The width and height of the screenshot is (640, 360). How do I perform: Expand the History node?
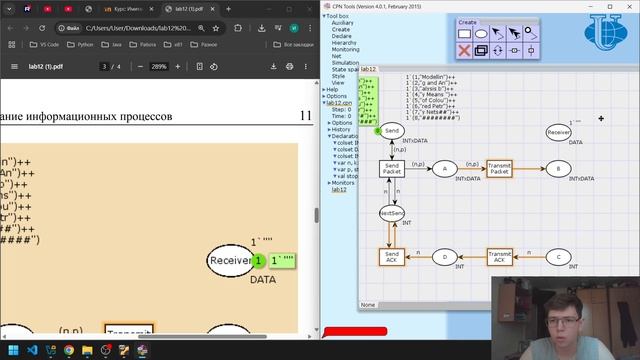click(329, 129)
